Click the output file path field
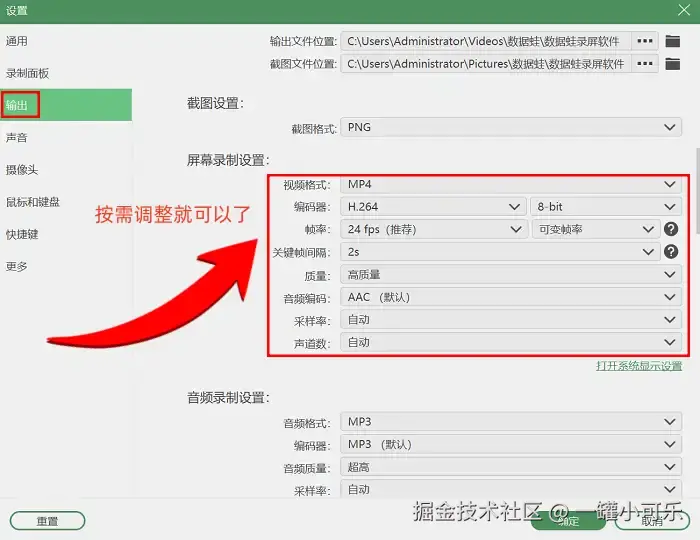The image size is (700, 540). click(x=486, y=41)
